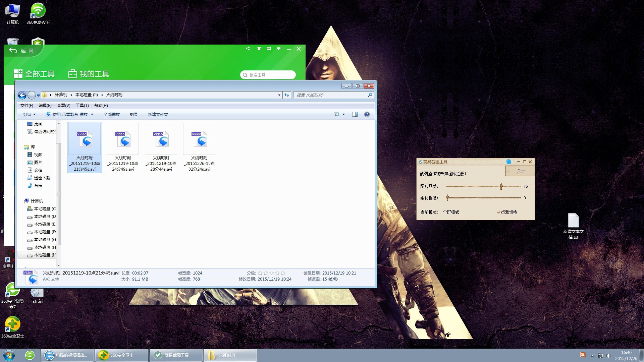Select 本地磁盘 (C:) in navigation pane

(x=41, y=209)
